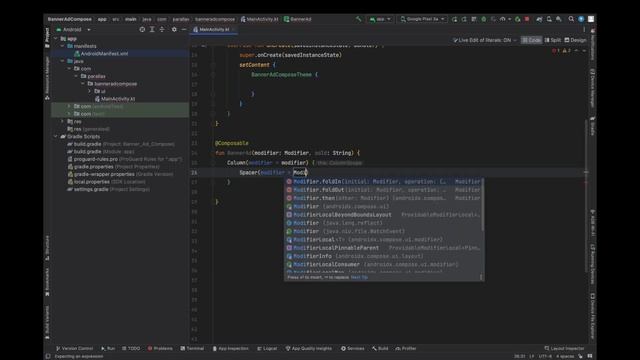Open Project panel gear options
640x360 pixels.
174,29
